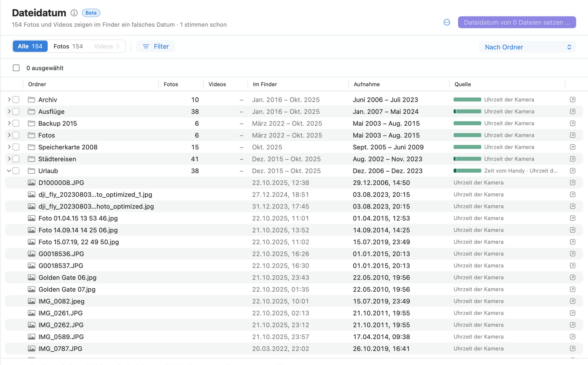Viewport: 588px width, 365px height.
Task: Click Dateidatum von 0 Dateien setzen button
Action: pyautogui.click(x=517, y=22)
